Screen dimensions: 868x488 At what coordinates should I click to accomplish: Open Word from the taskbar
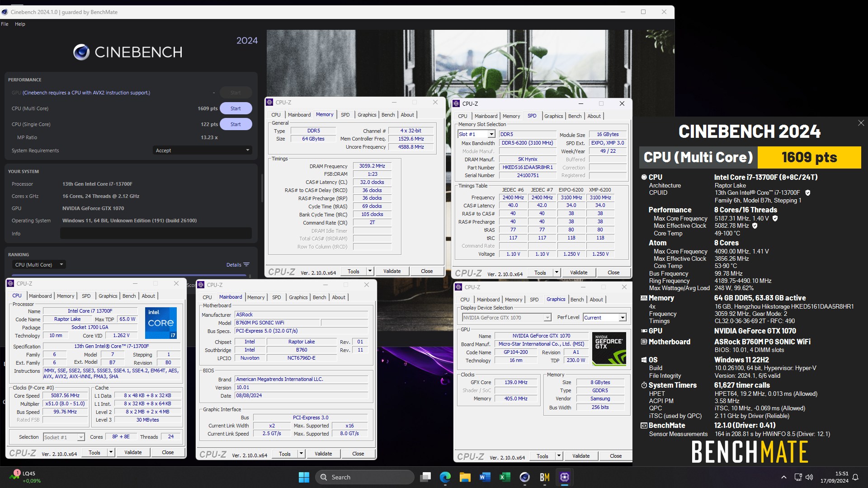point(485,477)
